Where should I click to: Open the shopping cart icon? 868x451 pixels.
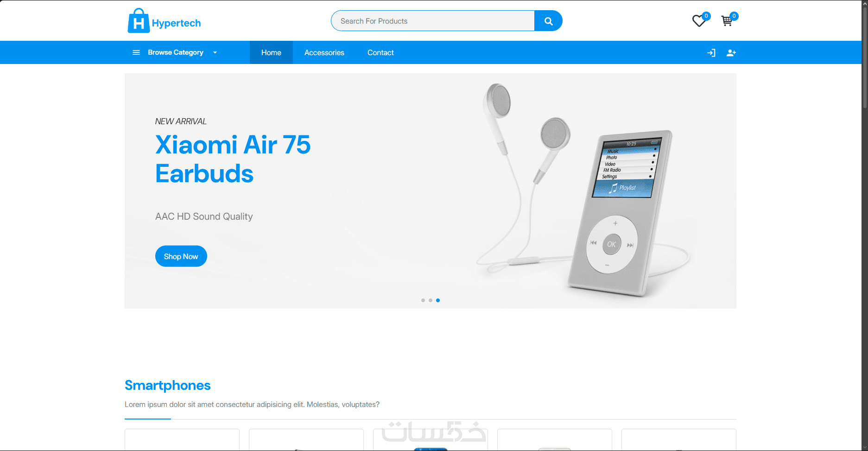click(x=727, y=21)
